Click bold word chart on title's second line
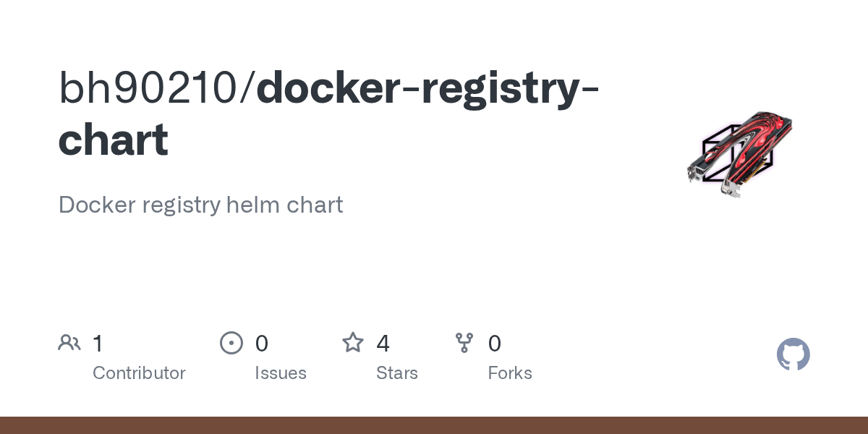Image resolution: width=868 pixels, height=434 pixels. point(113,139)
